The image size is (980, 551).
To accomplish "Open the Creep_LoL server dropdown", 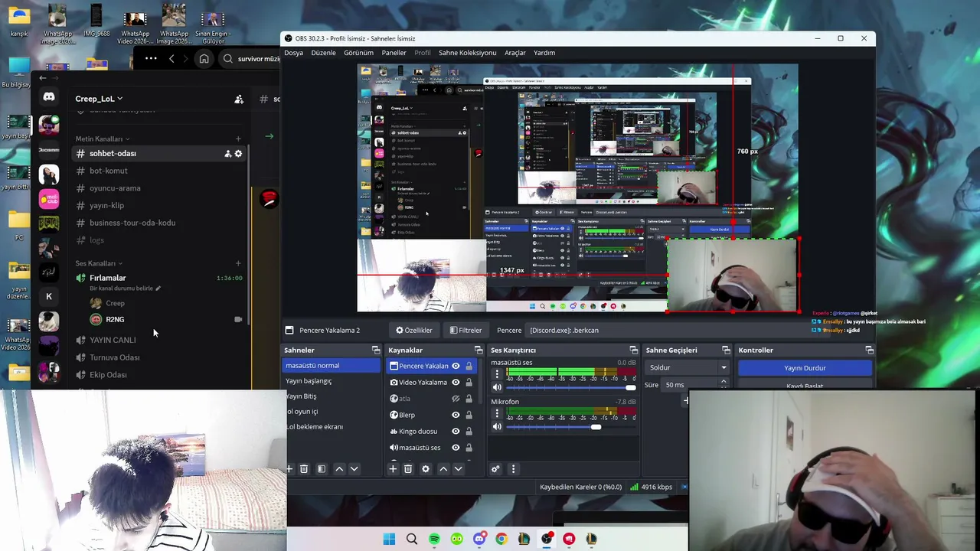I will (x=99, y=99).
